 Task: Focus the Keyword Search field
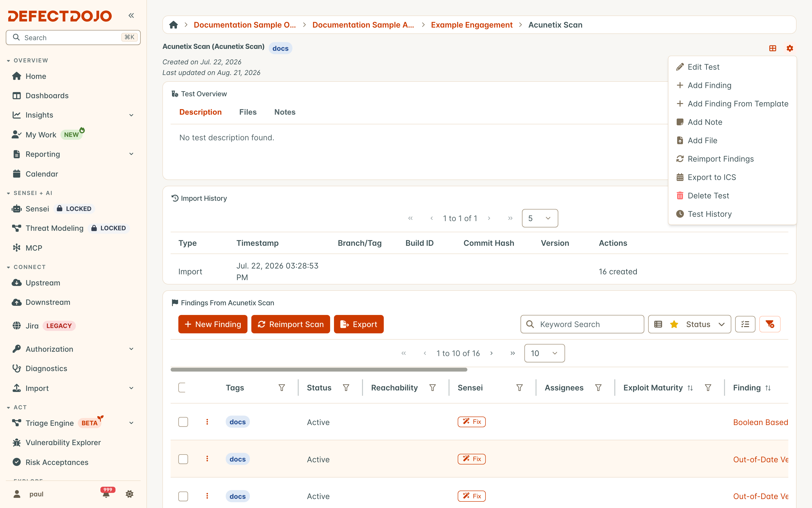tap(582, 324)
